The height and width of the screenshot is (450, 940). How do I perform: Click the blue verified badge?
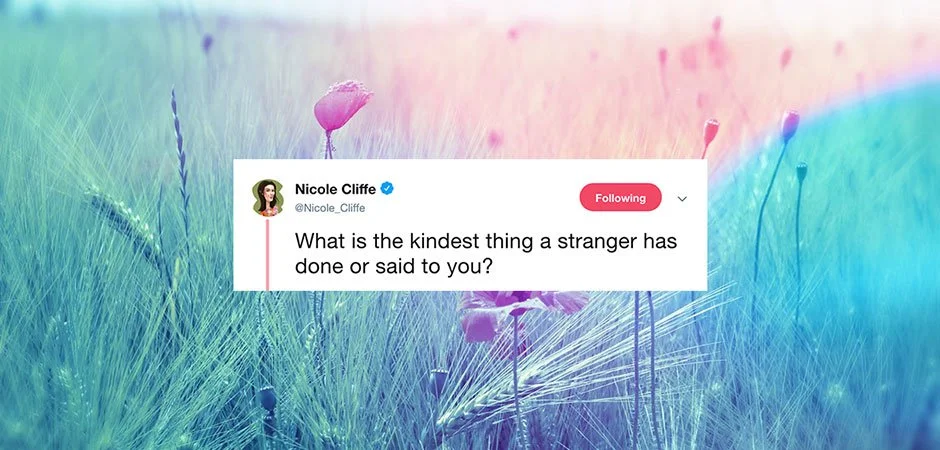pos(387,189)
